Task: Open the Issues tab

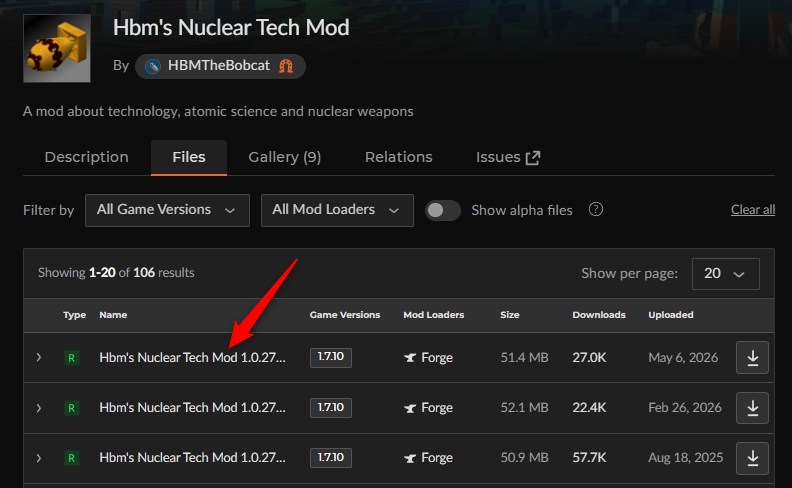Action: click(x=508, y=157)
